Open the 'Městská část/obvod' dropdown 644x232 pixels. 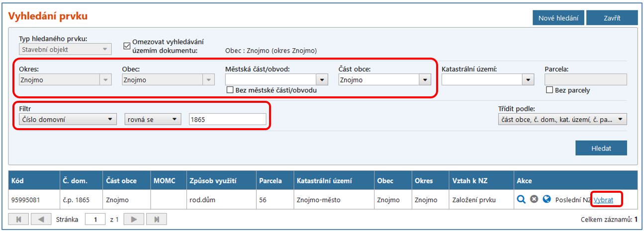pyautogui.click(x=322, y=79)
